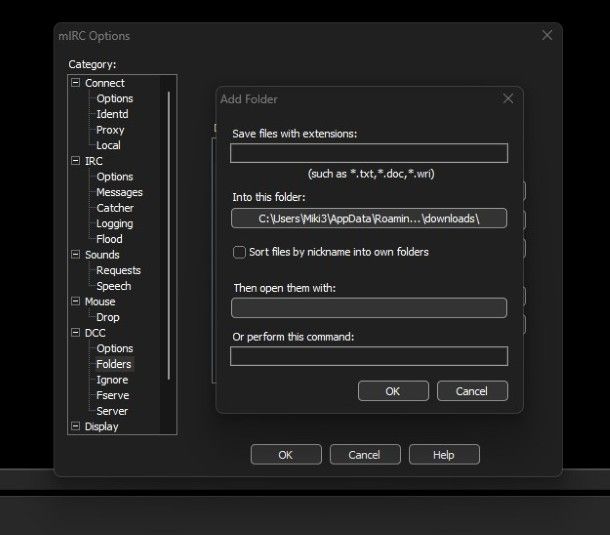610x535 pixels.
Task: Confirm Add Folder dialog with OK
Action: [x=393, y=391]
